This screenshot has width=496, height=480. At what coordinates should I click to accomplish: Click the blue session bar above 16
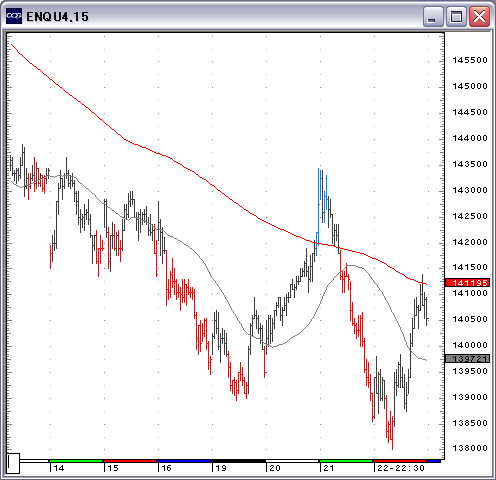click(x=184, y=461)
